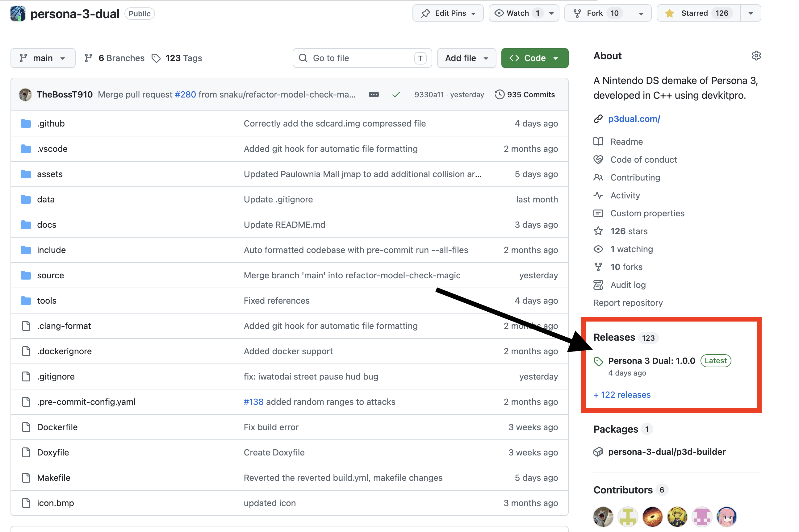Click the Starred star button
The height and width of the screenshot is (532, 799).
click(698, 13)
